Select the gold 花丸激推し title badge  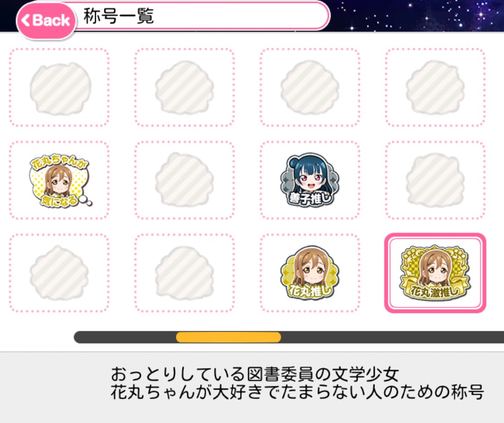(435, 273)
